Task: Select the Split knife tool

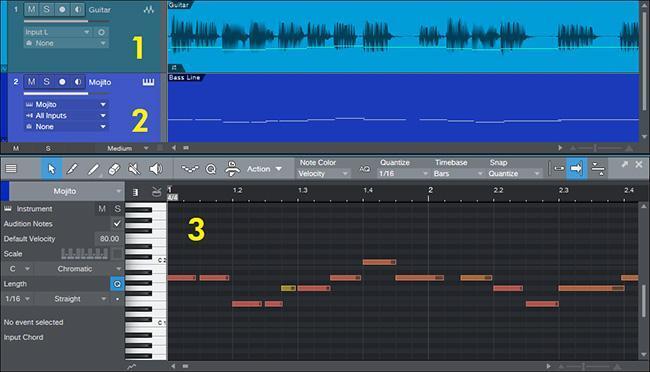Action: pos(72,169)
